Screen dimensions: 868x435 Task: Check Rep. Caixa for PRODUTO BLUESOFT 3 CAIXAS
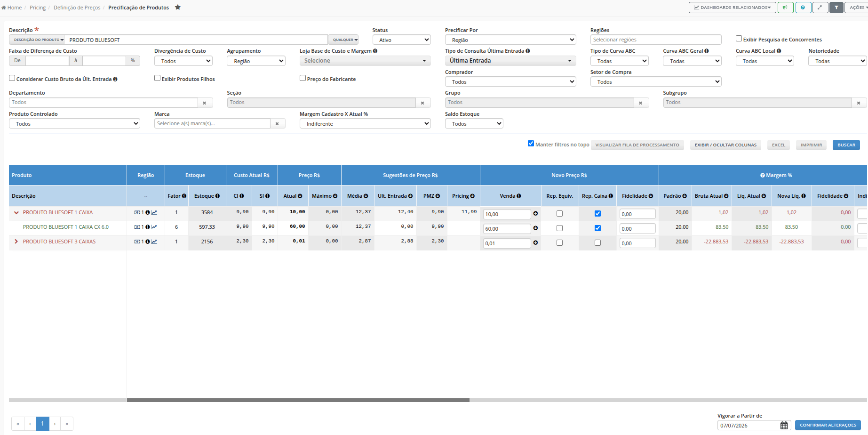[597, 243]
